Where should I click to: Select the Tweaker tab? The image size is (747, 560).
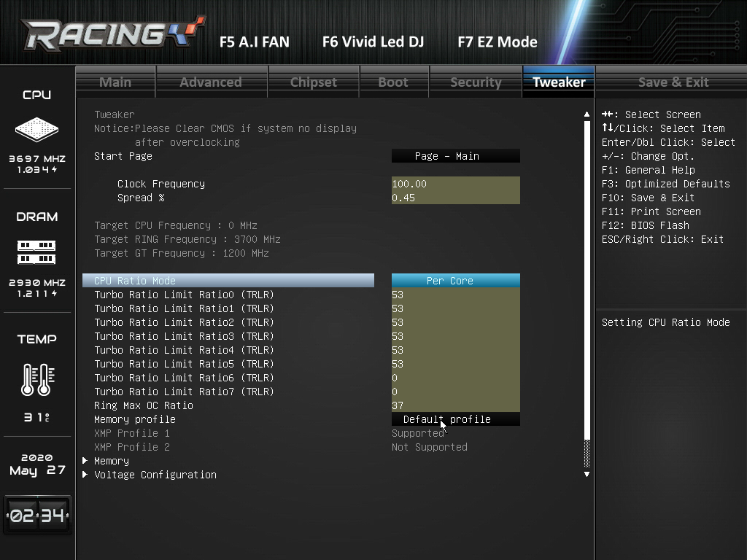[559, 82]
